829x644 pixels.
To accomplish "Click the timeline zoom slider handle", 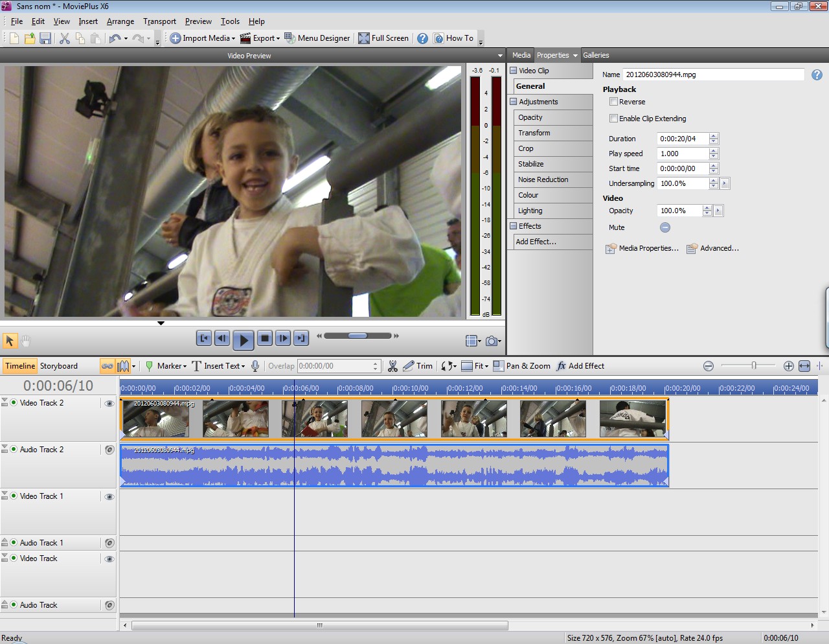I will coord(754,366).
